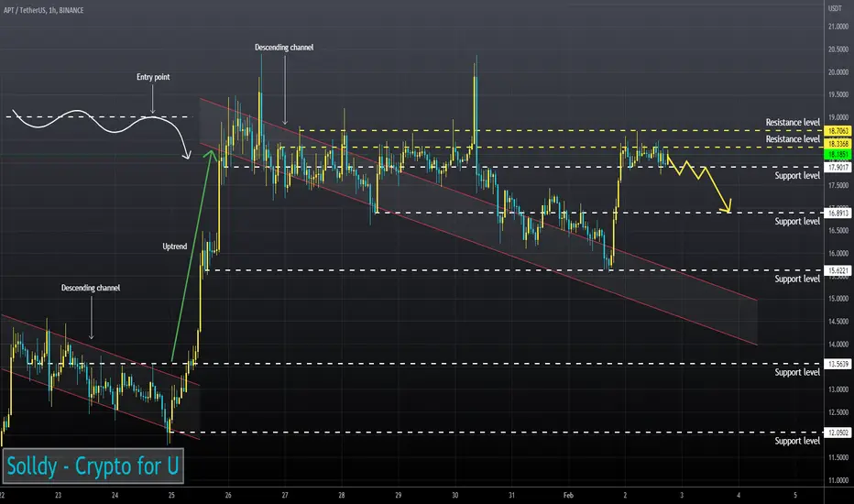Click the 15.0000 price axis tick
The height and width of the screenshot is (504, 854).
[x=838, y=299]
